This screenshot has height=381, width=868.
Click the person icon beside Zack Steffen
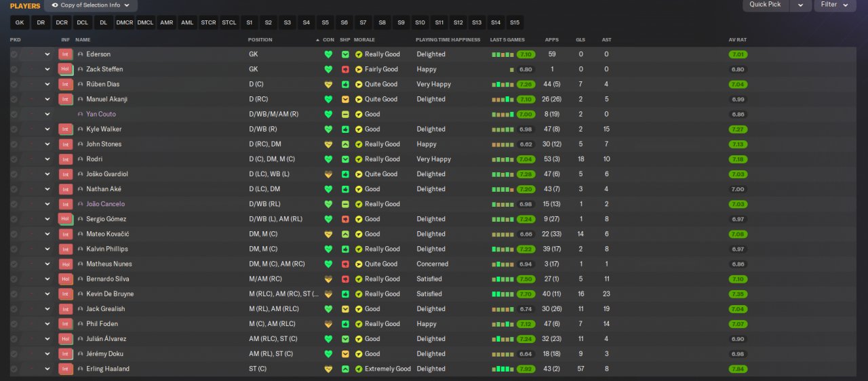point(80,69)
